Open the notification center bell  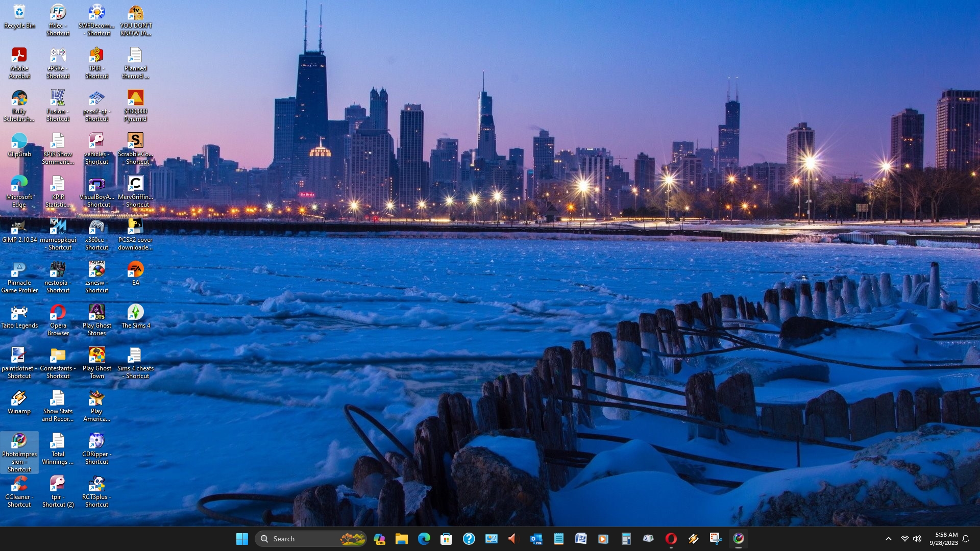click(967, 539)
